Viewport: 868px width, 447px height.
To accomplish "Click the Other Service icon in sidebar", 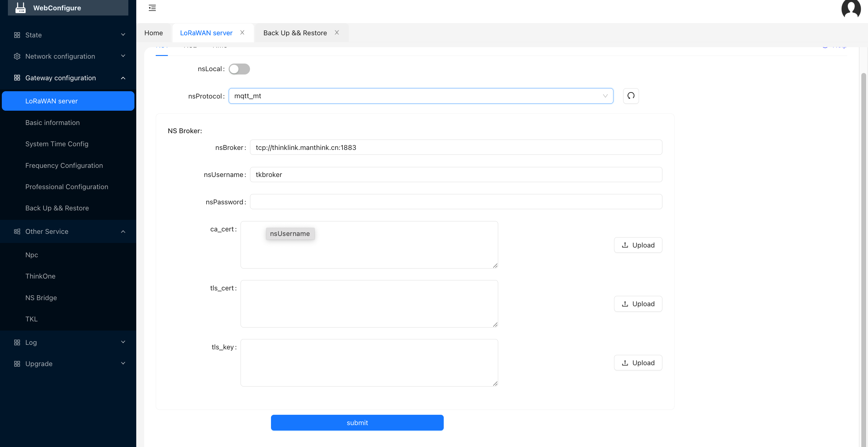I will click(17, 231).
